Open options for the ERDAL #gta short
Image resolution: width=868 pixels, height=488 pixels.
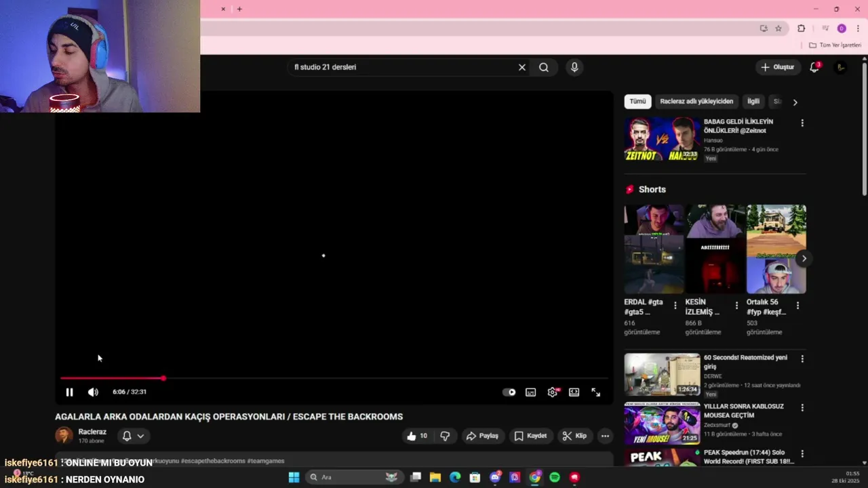click(675, 306)
